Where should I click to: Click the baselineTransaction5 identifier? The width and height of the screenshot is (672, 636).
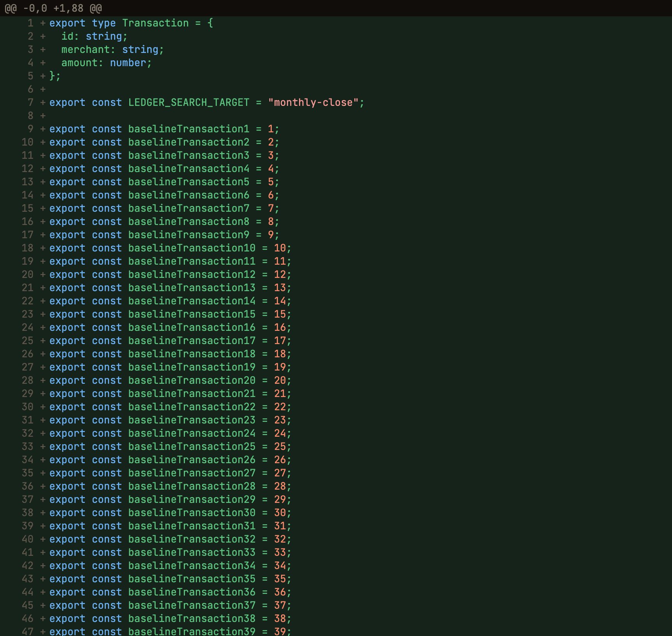[189, 182]
